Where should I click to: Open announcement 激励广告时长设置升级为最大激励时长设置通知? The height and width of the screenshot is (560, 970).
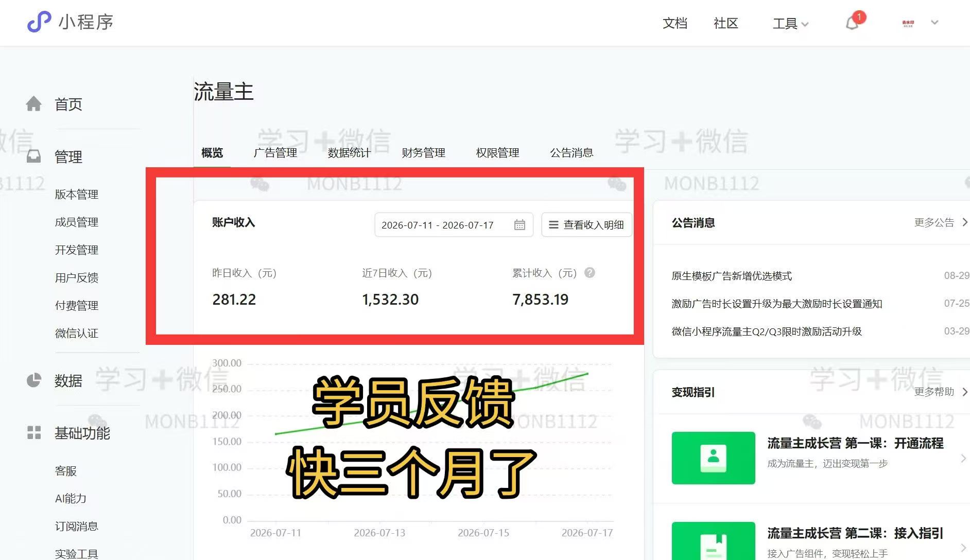point(777,304)
